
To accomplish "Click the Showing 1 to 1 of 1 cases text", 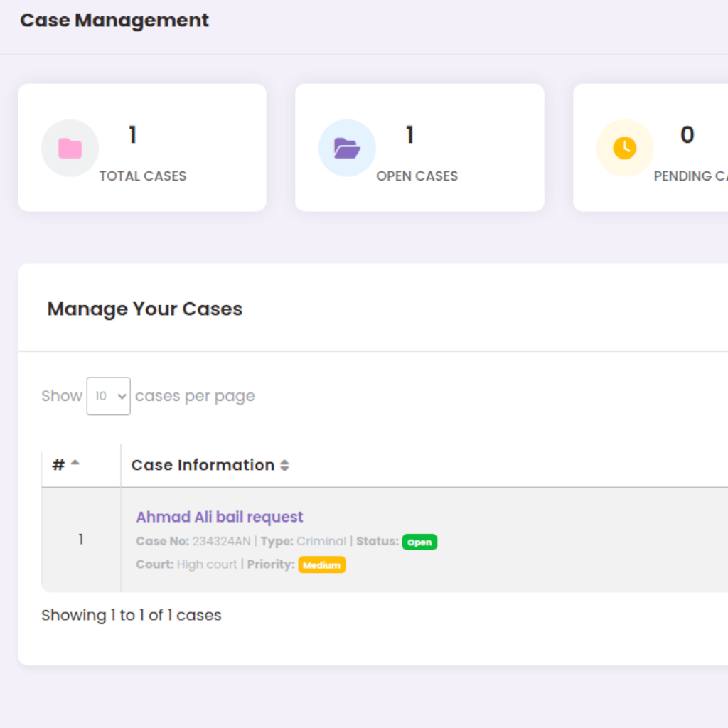I will (132, 615).
